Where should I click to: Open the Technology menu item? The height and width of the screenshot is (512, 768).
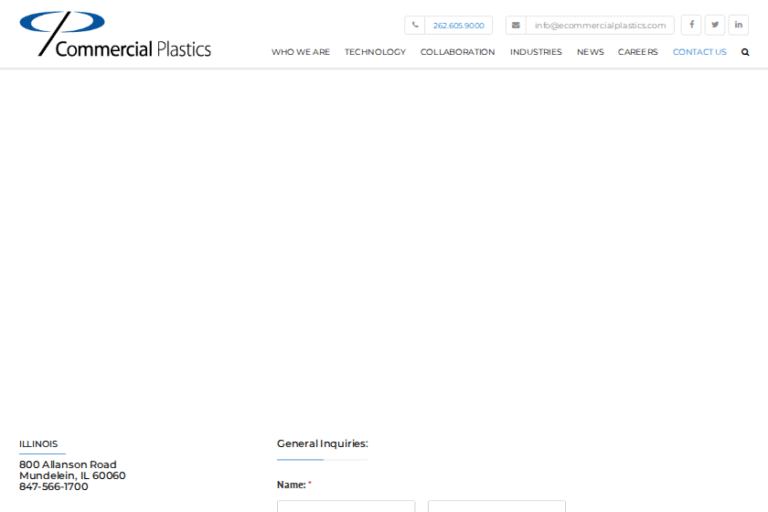click(x=375, y=52)
